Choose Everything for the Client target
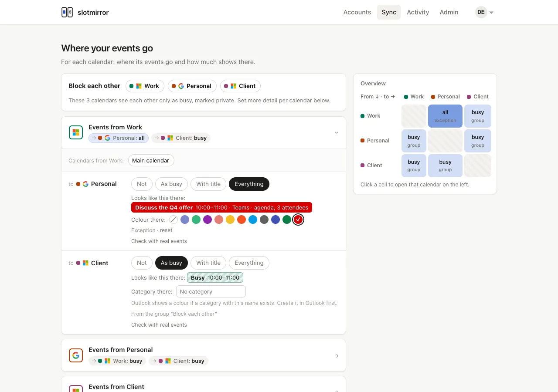 (x=249, y=263)
